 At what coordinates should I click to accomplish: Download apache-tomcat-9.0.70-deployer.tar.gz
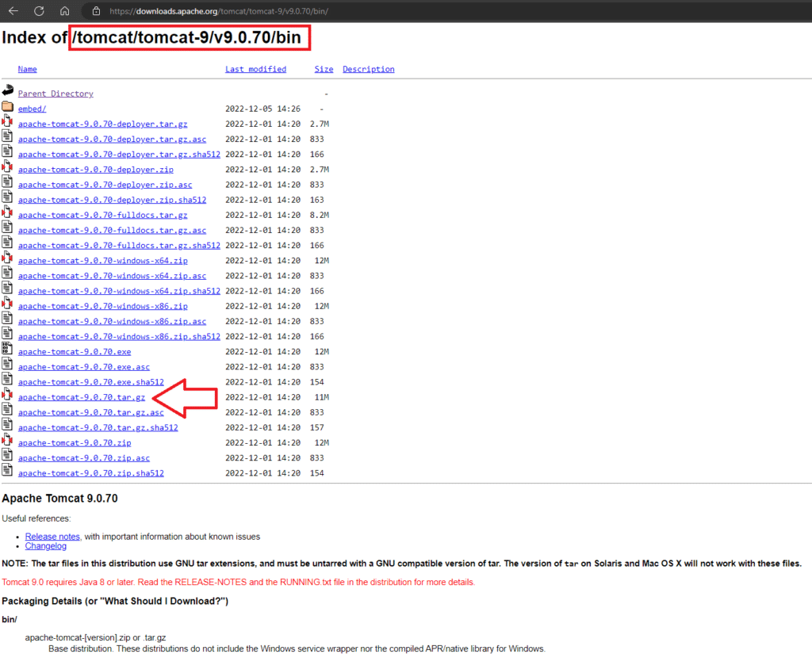[102, 124]
